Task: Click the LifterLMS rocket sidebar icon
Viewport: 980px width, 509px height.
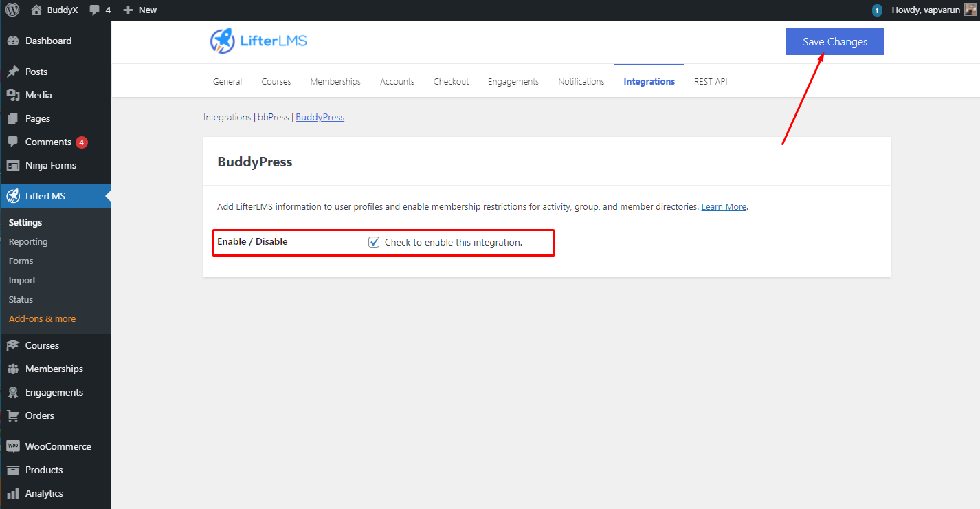Action: coord(12,196)
